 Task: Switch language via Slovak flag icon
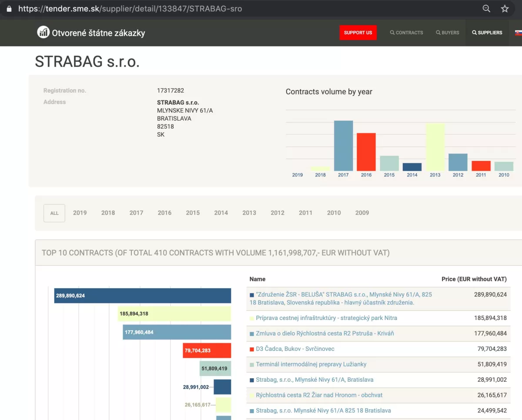(518, 33)
